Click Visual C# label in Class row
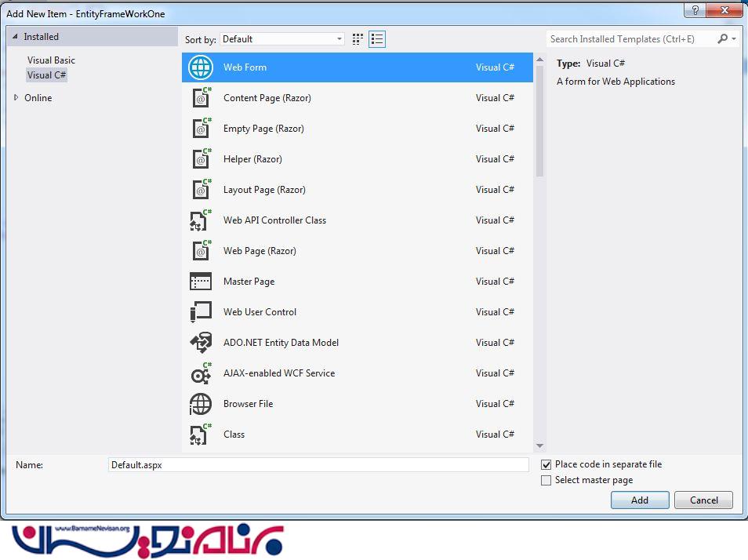748x560 pixels. pyautogui.click(x=495, y=434)
